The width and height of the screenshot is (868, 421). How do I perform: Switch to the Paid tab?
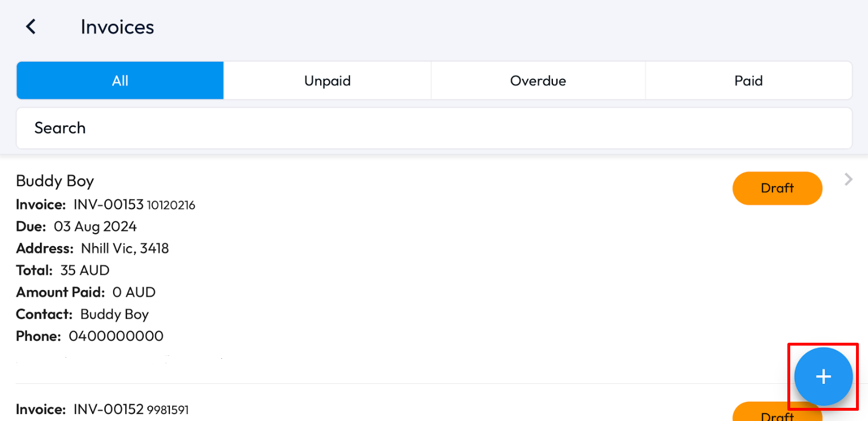pyautogui.click(x=748, y=81)
